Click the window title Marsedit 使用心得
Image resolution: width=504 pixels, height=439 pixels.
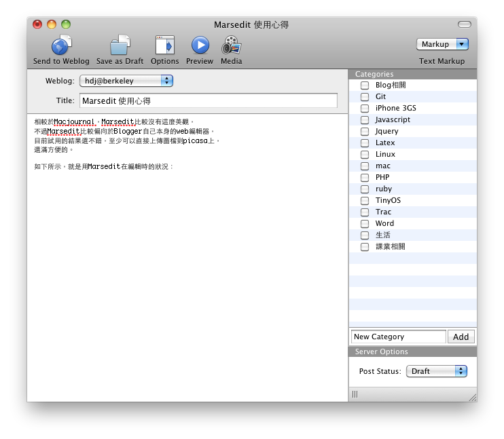click(x=251, y=24)
